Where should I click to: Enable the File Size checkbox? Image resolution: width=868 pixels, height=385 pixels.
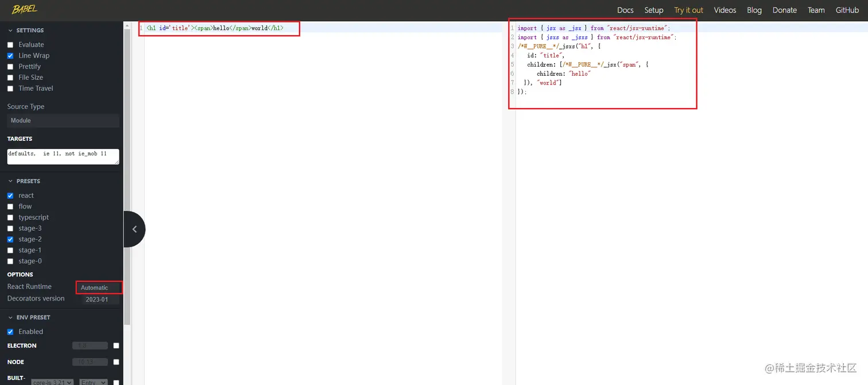10,78
